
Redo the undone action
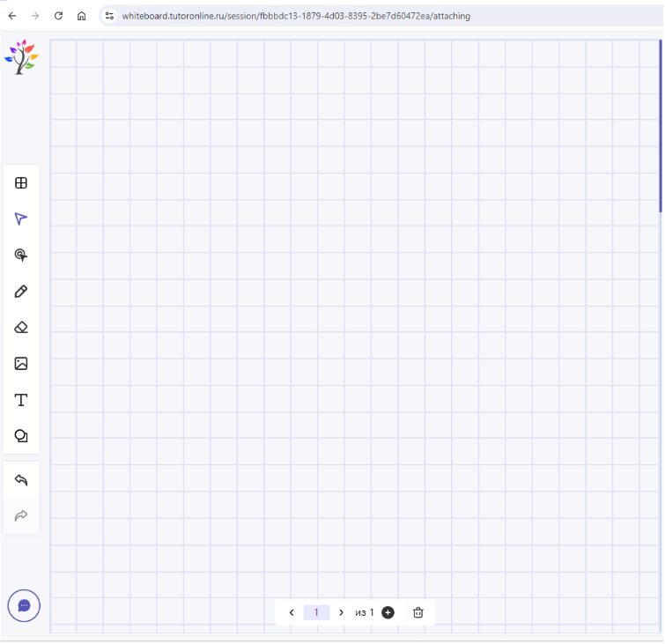click(21, 515)
